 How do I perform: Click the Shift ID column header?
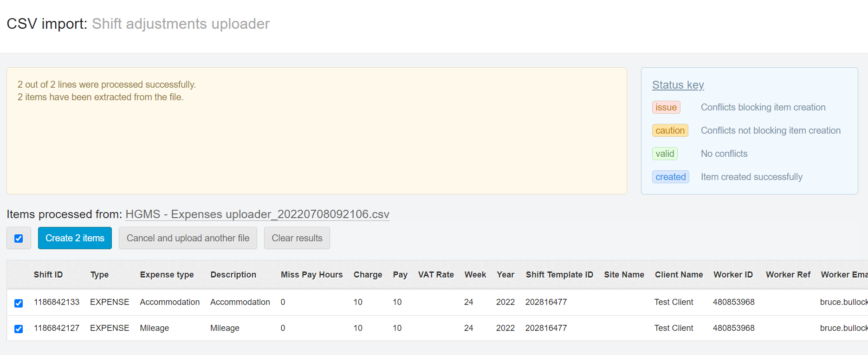(48, 275)
